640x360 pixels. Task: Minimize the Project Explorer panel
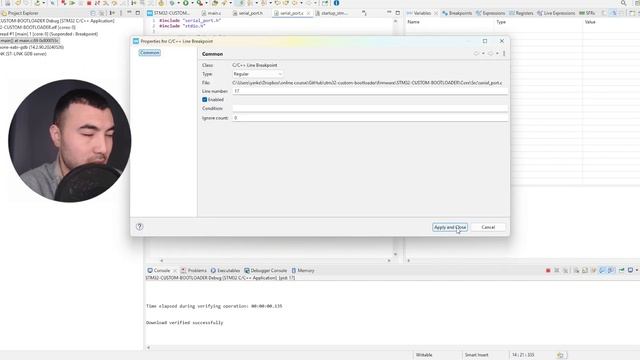129,13
